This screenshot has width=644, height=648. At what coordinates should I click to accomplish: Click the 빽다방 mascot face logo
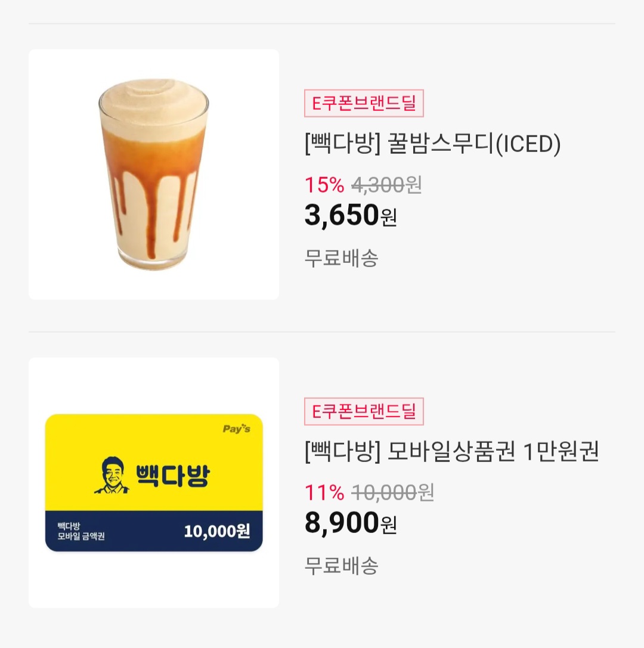112,475
